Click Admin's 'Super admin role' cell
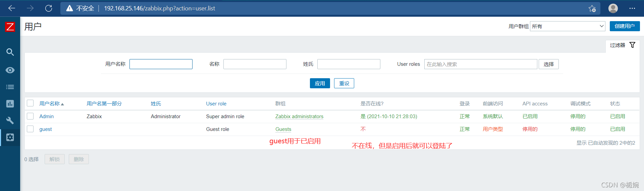This screenshot has height=191, width=644. [225, 116]
